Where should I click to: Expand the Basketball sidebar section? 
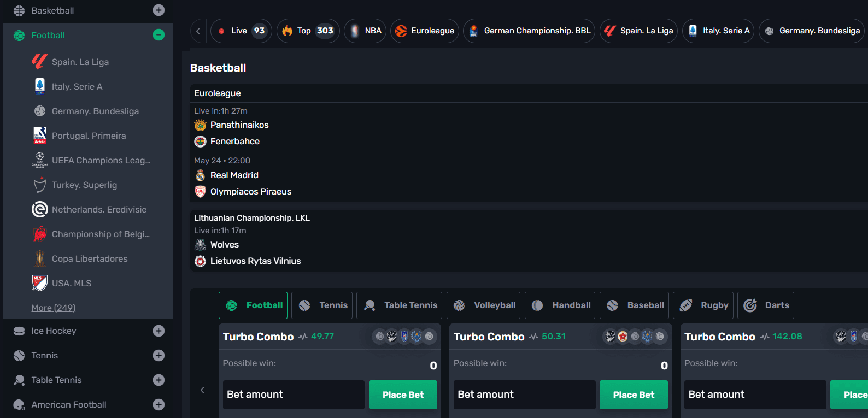coord(159,10)
